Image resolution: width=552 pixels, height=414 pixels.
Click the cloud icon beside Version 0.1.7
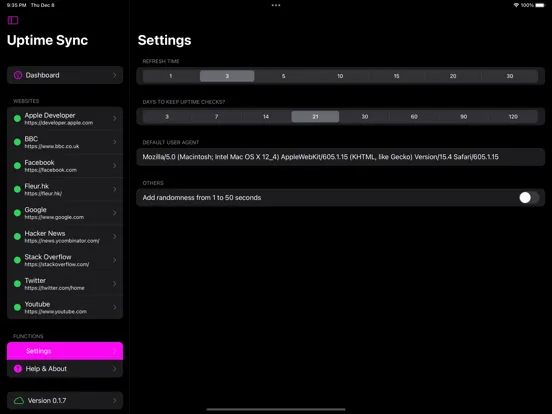coord(19,401)
